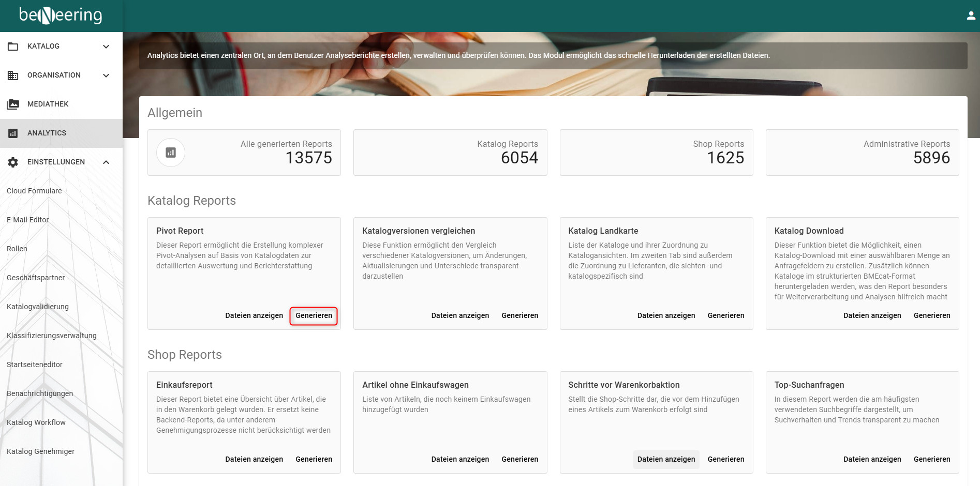The image size is (980, 486).
Task: Click the Allgemein section heading
Action: point(175,113)
